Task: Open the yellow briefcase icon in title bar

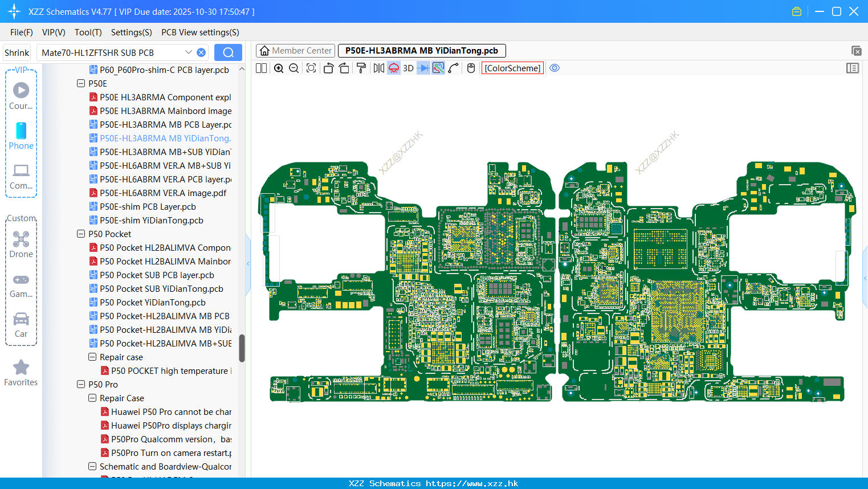Action: pos(797,11)
